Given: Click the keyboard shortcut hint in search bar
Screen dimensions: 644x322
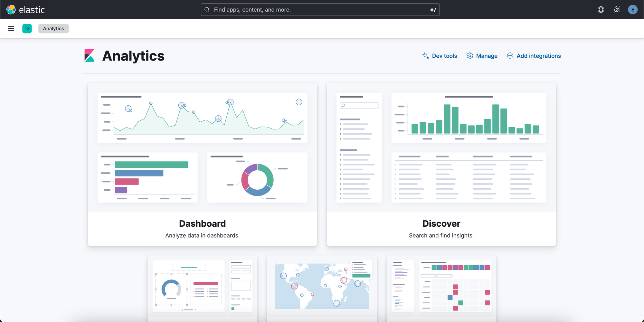Looking at the screenshot, I should pyautogui.click(x=433, y=10).
